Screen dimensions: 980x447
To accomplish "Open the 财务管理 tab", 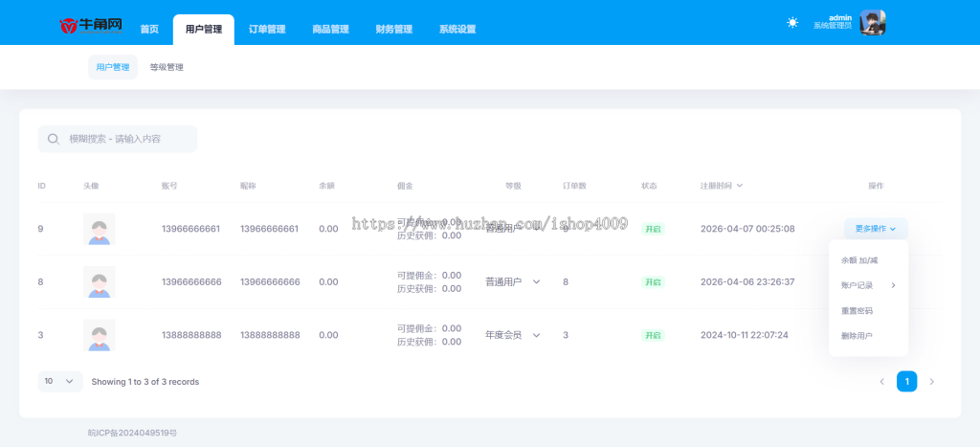I will click(x=393, y=30).
